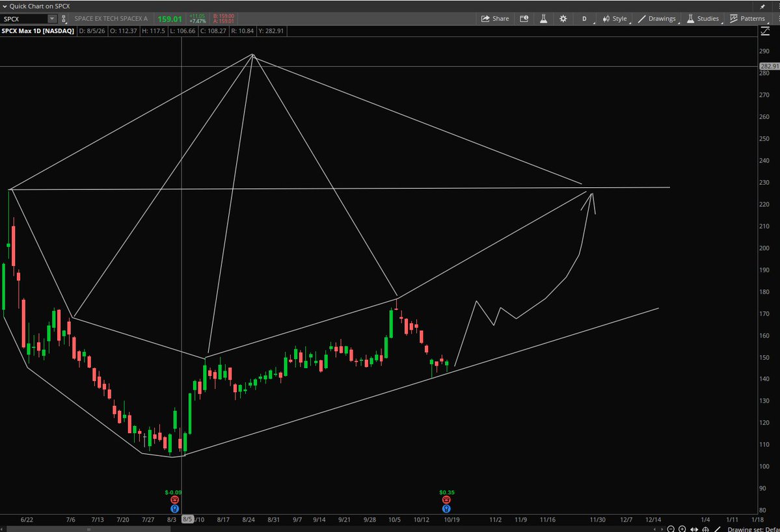Image resolution: width=780 pixels, height=532 pixels.
Task: Click the +11.05 +7.47% change value
Action: click(198, 19)
